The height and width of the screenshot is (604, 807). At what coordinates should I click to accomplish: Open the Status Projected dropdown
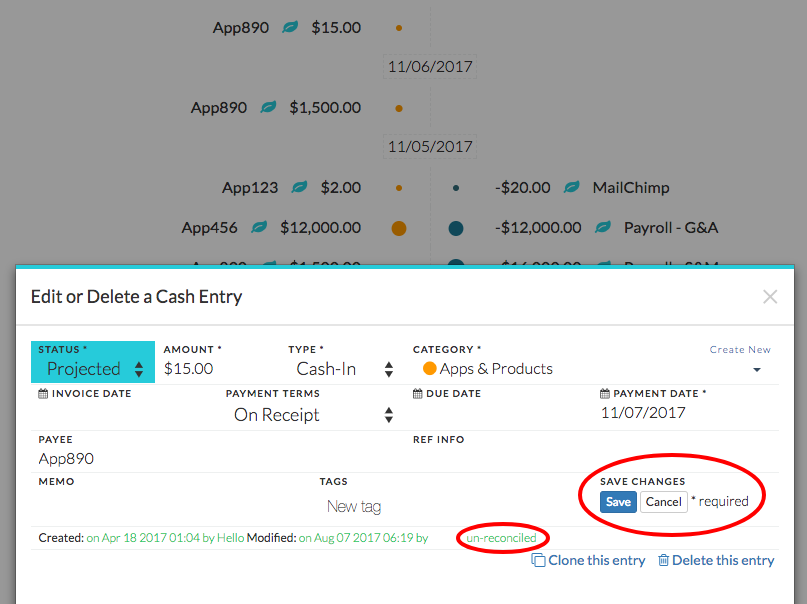point(93,369)
